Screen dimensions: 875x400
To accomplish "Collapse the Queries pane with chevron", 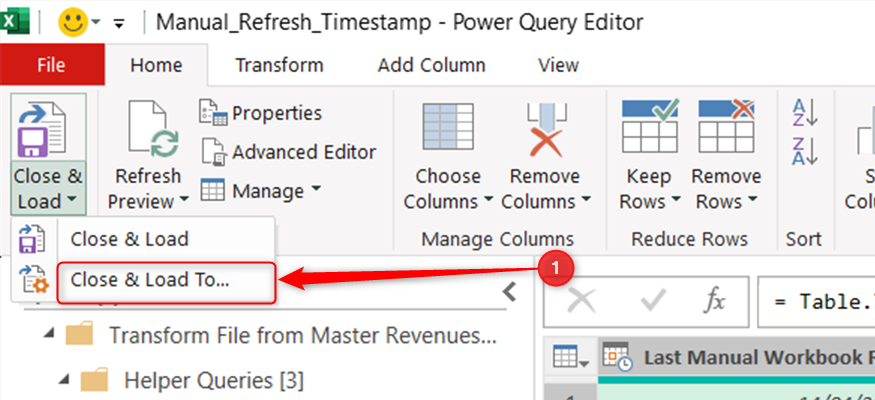I will [509, 291].
